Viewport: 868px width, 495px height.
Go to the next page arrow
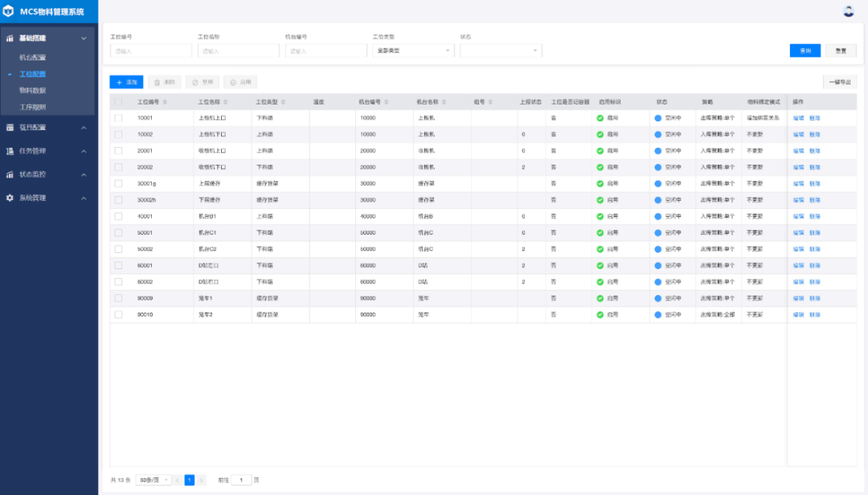[200, 480]
